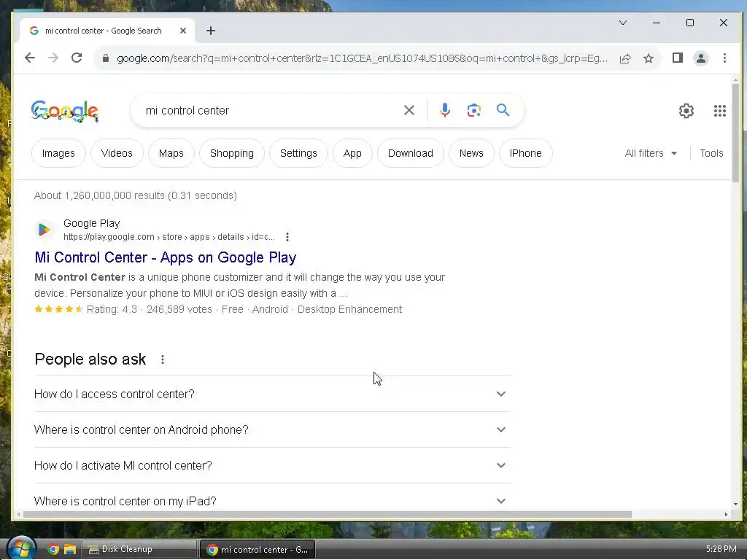Apply the Settings search chip
Viewport: 747px width, 560px height.
click(x=298, y=153)
